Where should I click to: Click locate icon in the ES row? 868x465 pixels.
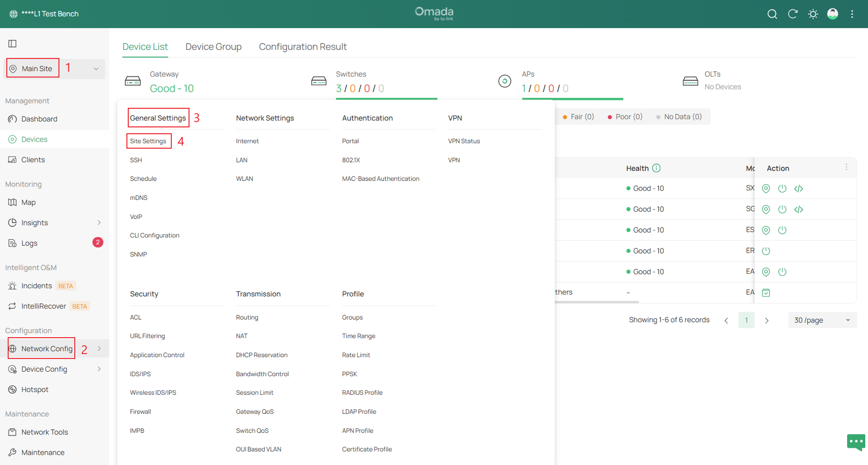coord(766,230)
